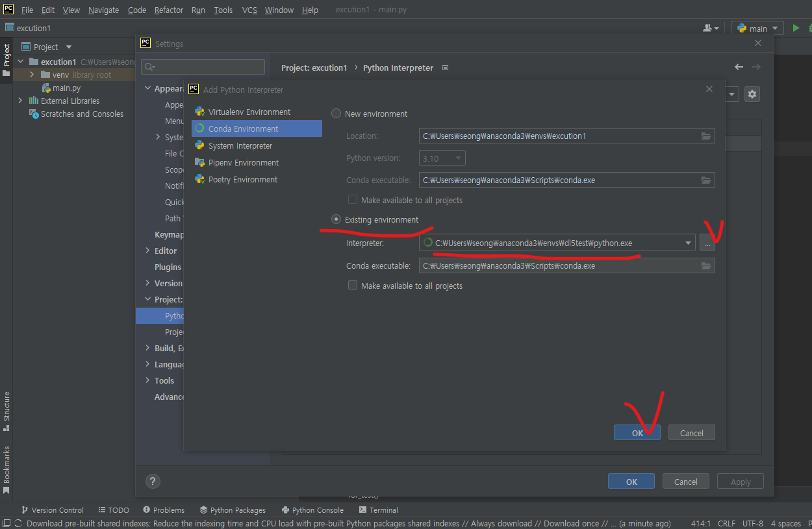
Task: Open the user account icon in toolbar
Action: (711, 28)
